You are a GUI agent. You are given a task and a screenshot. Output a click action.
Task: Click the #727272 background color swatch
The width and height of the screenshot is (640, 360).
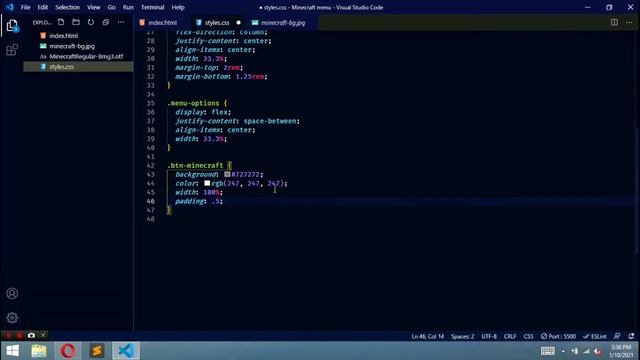227,174
